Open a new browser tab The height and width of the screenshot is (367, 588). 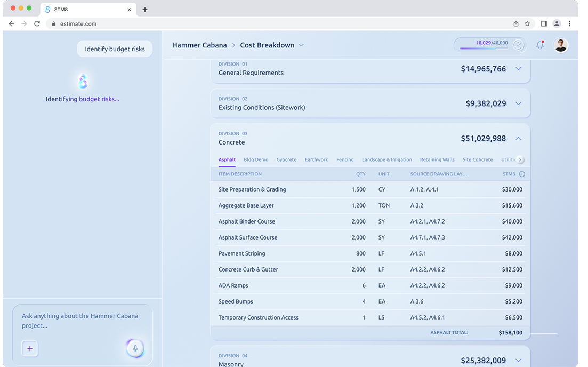click(x=145, y=9)
